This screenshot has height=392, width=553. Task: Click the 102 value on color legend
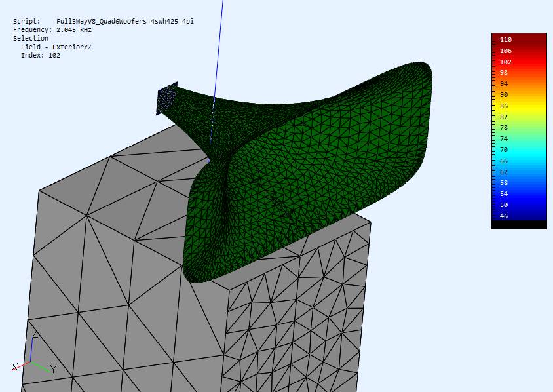(505, 62)
